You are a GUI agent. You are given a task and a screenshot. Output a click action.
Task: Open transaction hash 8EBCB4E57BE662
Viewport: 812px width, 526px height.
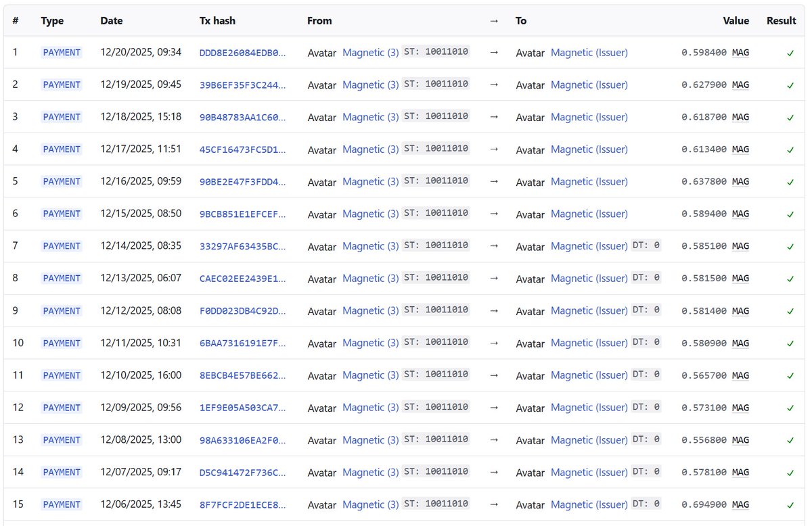[242, 376]
